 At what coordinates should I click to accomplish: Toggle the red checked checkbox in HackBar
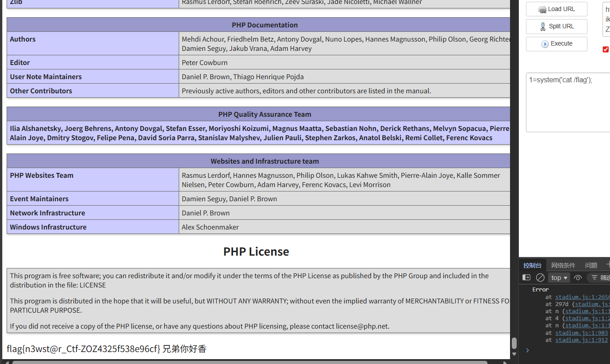pyautogui.click(x=606, y=50)
